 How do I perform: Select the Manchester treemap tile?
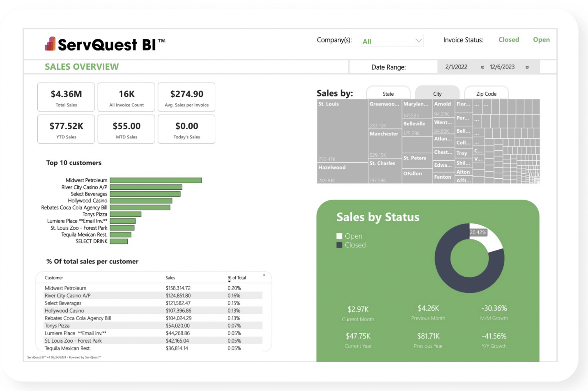tap(385, 144)
